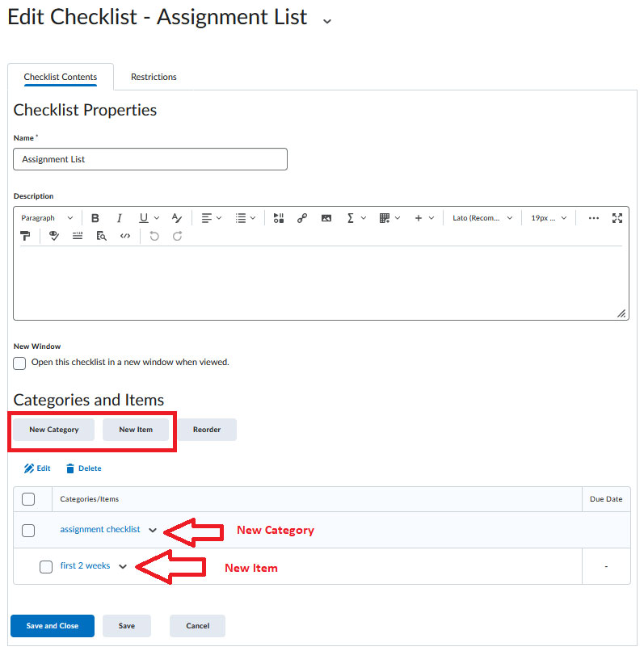
Task: Switch to the Restrictions tab
Action: pyautogui.click(x=154, y=77)
